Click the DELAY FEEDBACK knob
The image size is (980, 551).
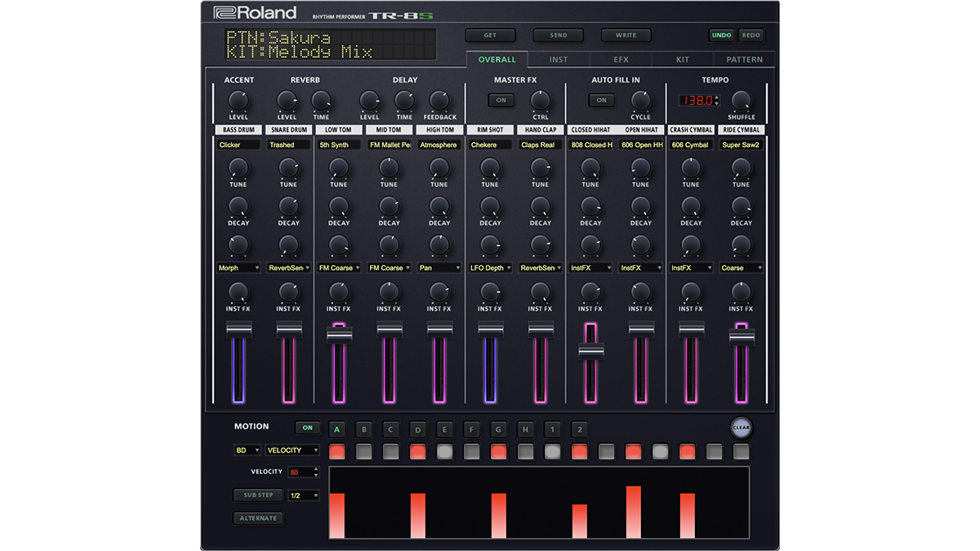[439, 100]
